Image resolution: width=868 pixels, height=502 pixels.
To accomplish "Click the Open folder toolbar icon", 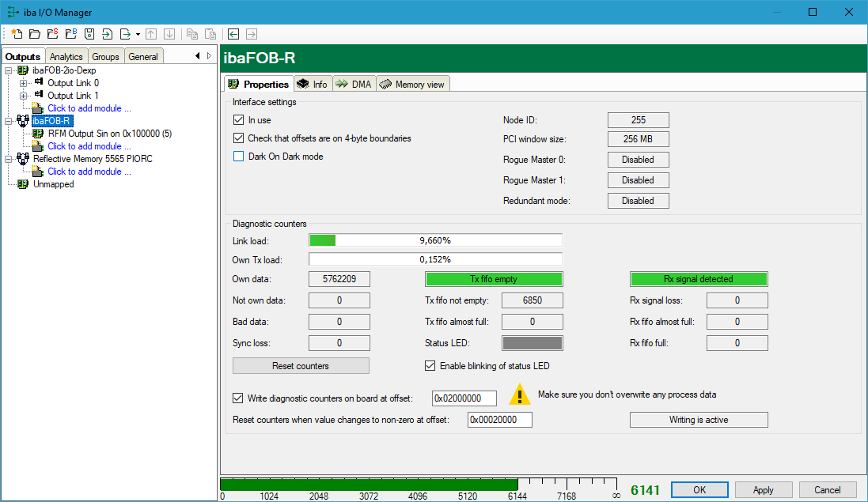I will click(34, 34).
